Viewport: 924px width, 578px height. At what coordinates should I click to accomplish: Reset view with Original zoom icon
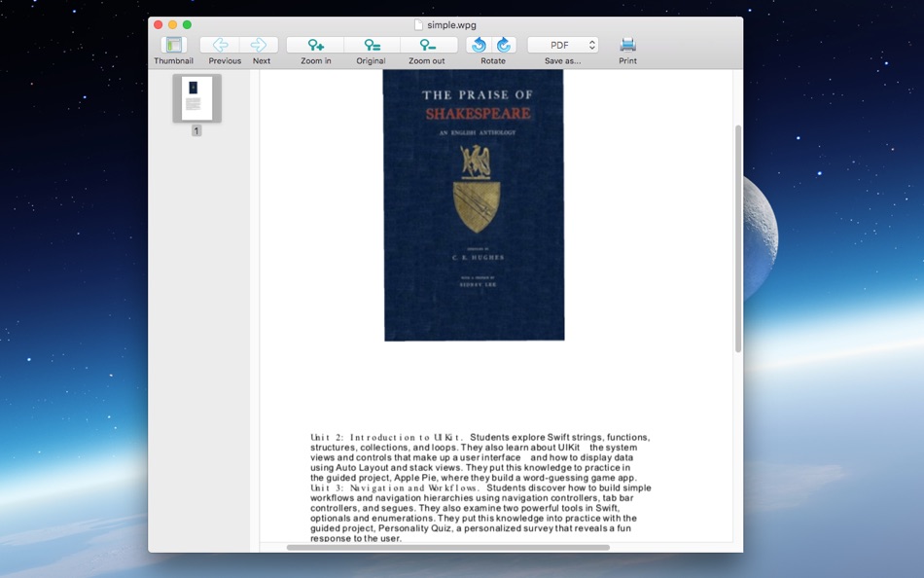click(372, 45)
